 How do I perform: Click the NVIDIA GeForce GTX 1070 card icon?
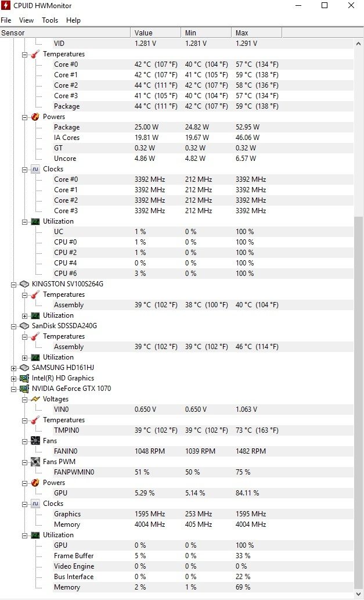click(x=24, y=389)
